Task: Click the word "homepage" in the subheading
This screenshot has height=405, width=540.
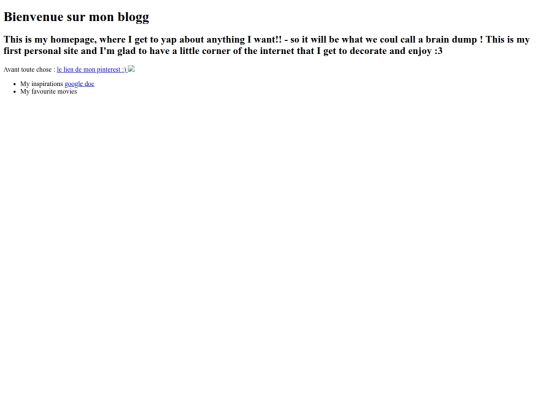Action: tap(73, 40)
